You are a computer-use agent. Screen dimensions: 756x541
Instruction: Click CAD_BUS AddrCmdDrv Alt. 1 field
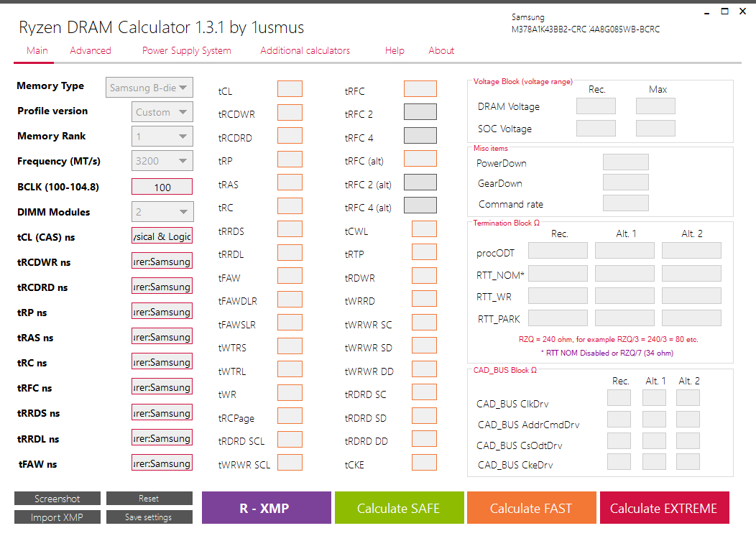click(654, 419)
